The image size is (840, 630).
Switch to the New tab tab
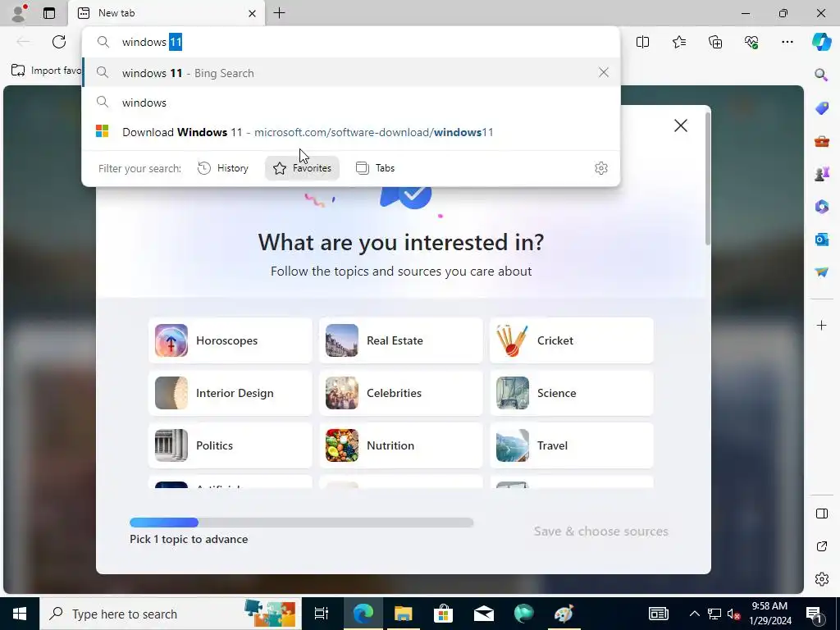pos(166,13)
